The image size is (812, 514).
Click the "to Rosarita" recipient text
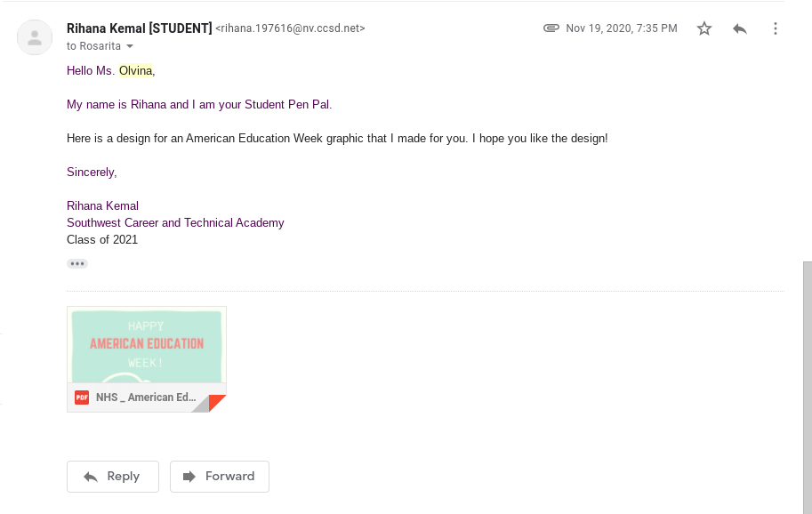(93, 46)
